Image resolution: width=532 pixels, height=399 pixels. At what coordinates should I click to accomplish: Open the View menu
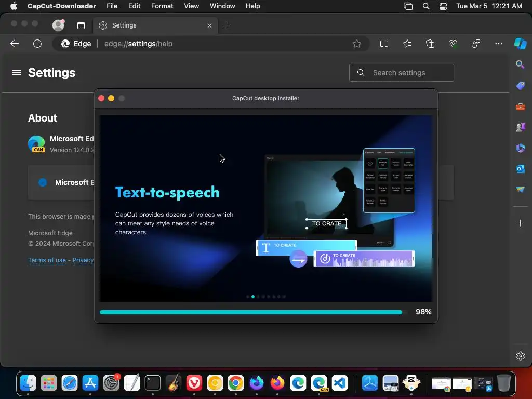click(191, 6)
